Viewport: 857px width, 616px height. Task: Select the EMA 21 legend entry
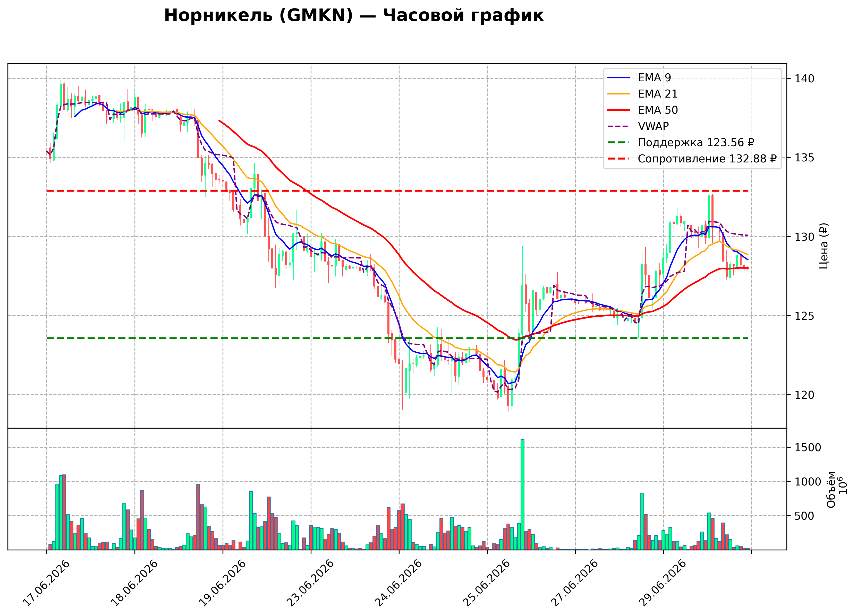(642, 94)
